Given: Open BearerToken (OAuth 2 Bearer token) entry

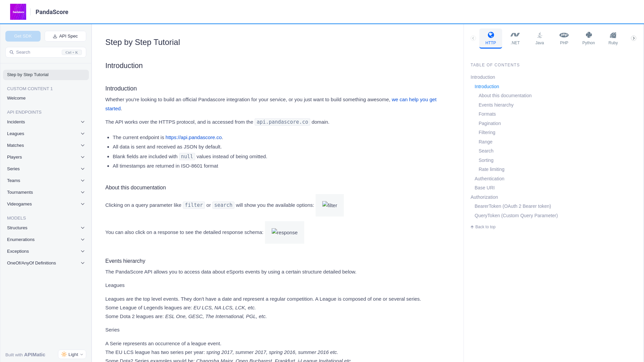Looking at the screenshot, I should pos(513,206).
